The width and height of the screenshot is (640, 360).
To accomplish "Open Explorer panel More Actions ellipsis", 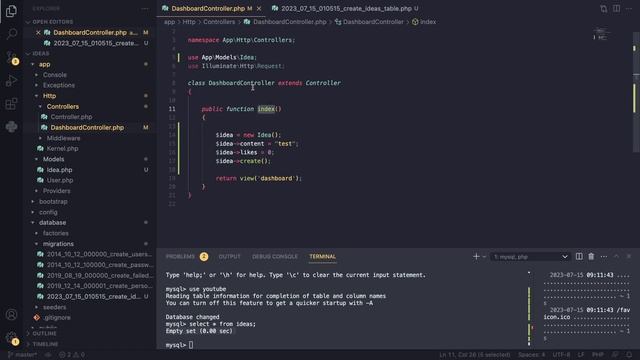I will [x=145, y=9].
